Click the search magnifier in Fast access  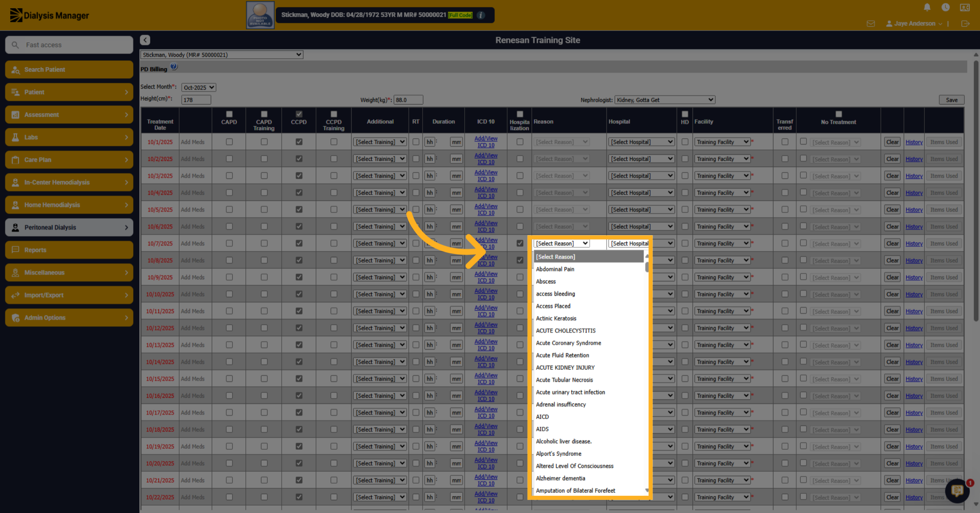pos(15,45)
